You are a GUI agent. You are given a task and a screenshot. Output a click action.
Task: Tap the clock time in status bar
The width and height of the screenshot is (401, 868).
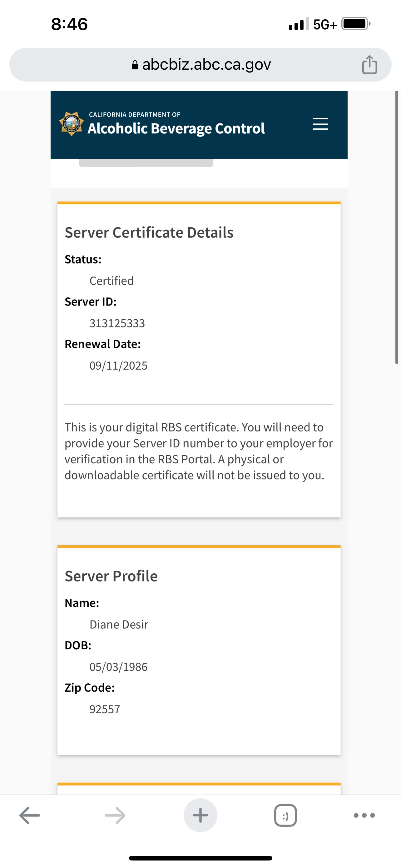point(69,24)
